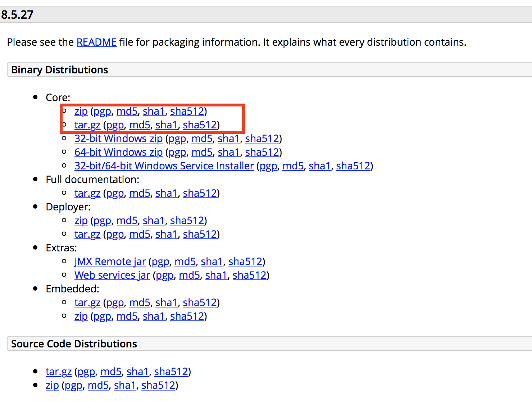Open sha1 for Full documentation tar.gz
Screen dimensions: 532x401
(x=166, y=193)
